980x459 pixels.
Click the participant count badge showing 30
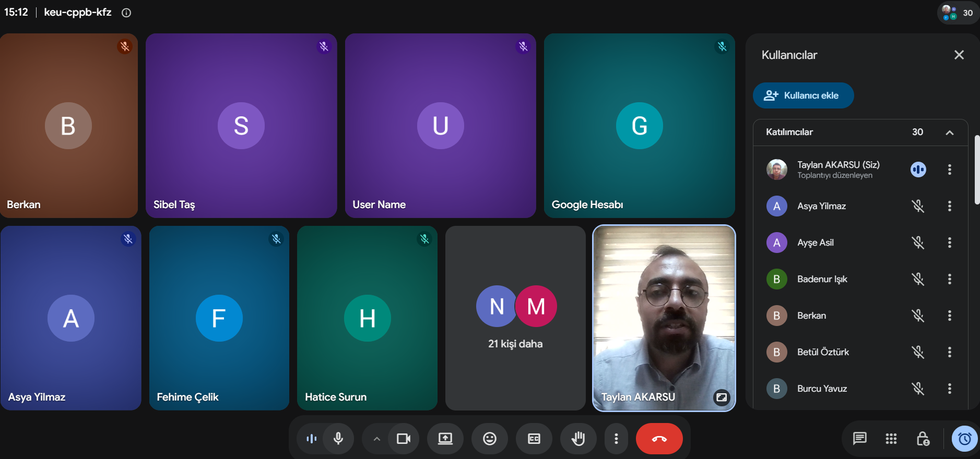pyautogui.click(x=959, y=13)
